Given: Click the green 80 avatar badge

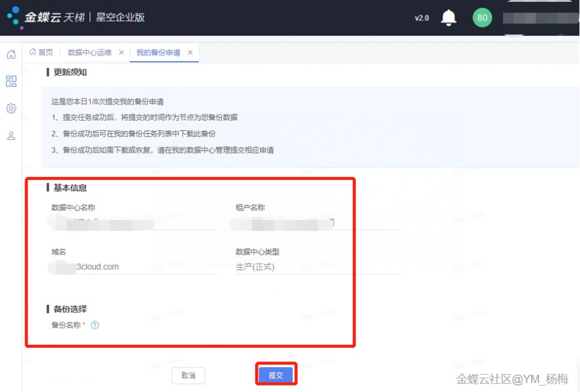Looking at the screenshot, I should [483, 17].
